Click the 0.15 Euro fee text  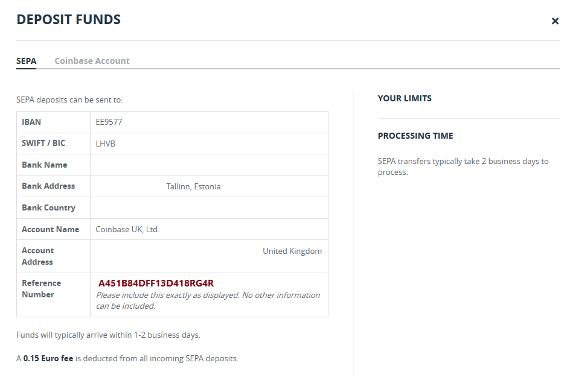(48, 358)
